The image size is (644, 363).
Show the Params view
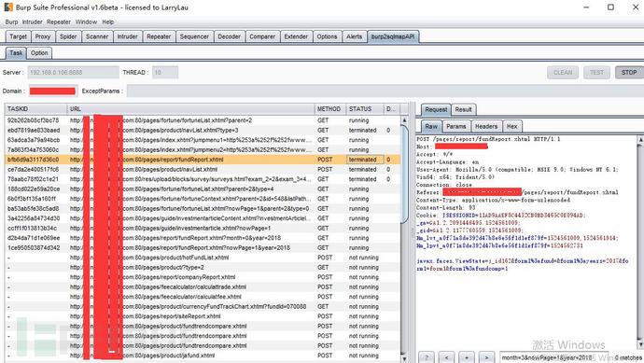coord(455,127)
